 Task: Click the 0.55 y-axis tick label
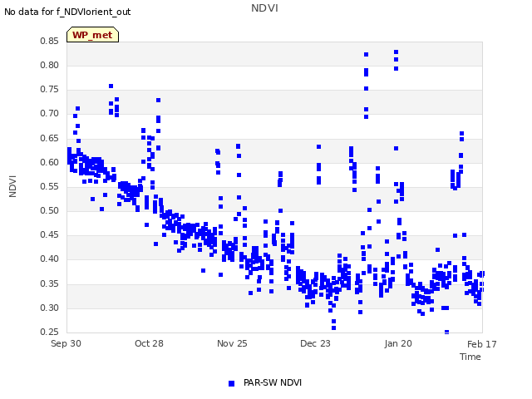click(49, 186)
